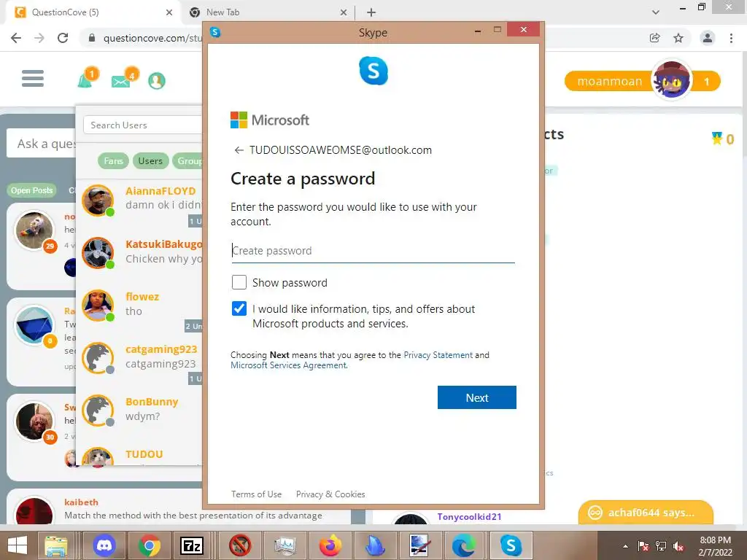Open the messages envelope in QuestionCove
747x560 pixels.
click(120, 82)
